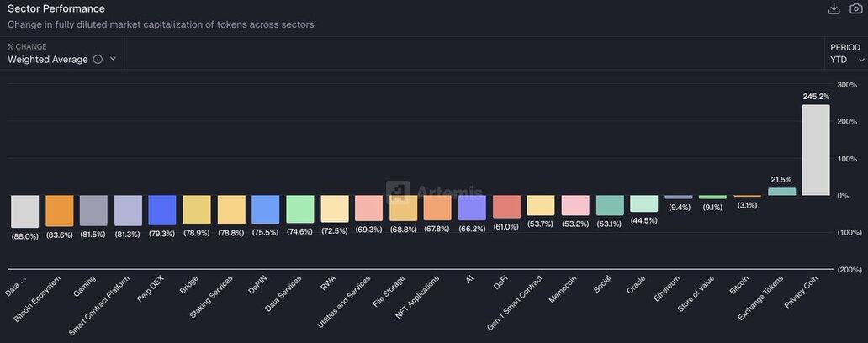Click the Memecoin axis label
This screenshot has height=343, width=868.
click(565, 289)
